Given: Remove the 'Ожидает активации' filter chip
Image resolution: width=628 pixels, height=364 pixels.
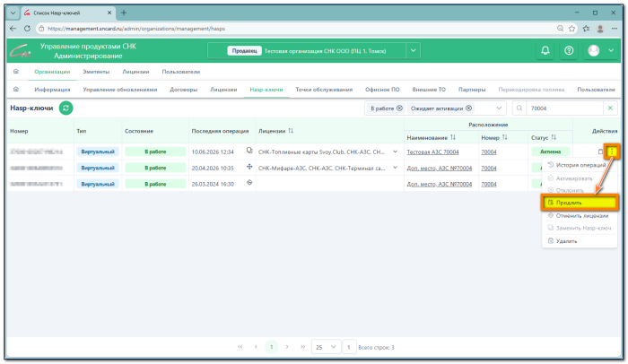Looking at the screenshot, I should (468, 108).
